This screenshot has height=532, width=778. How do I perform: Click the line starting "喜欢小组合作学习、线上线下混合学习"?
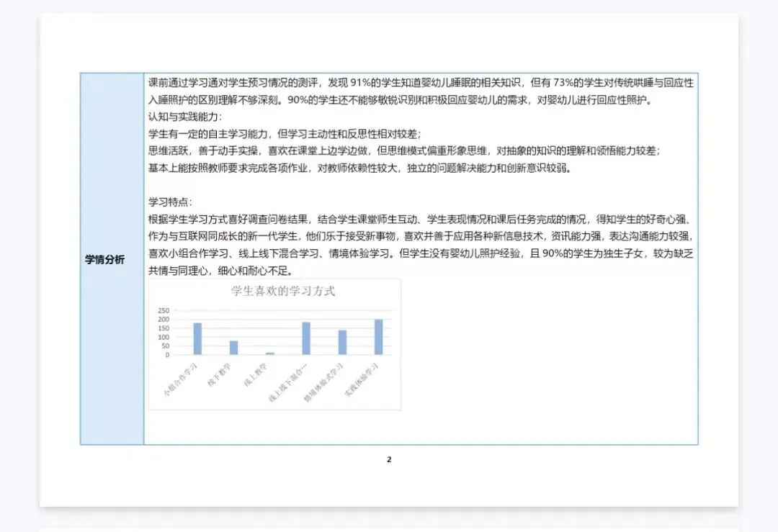tap(420, 253)
